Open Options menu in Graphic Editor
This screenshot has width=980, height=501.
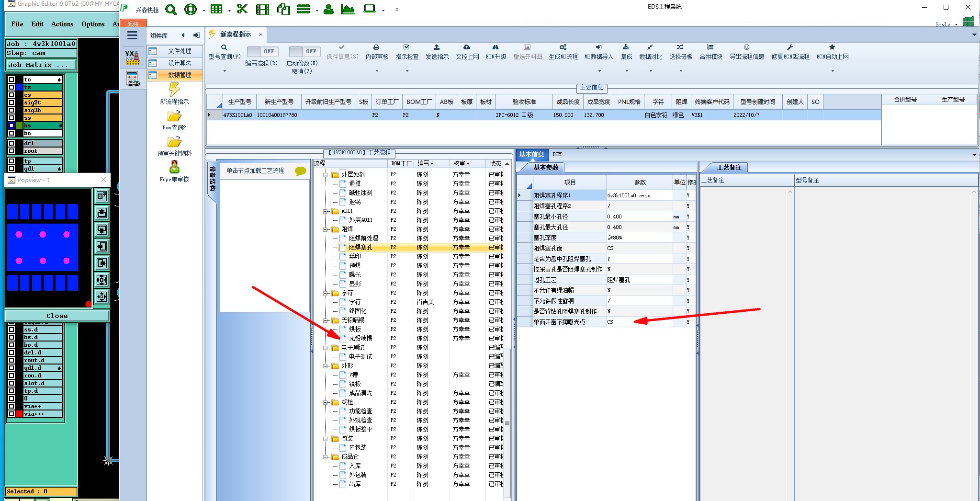point(93,24)
